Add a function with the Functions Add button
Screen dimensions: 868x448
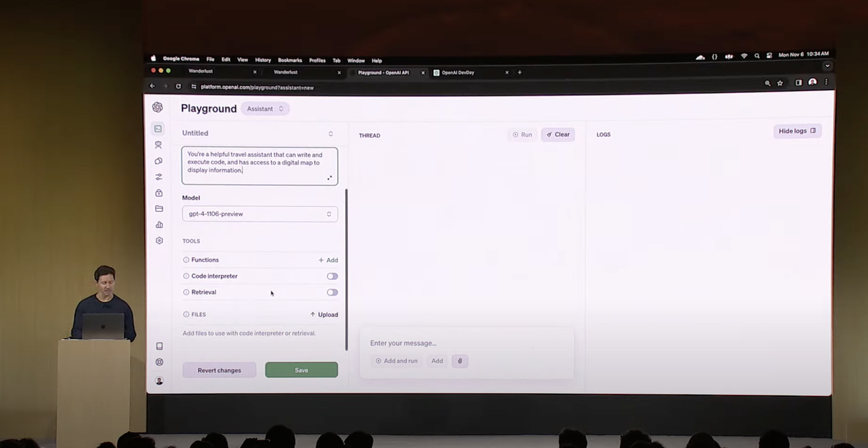pyautogui.click(x=328, y=260)
